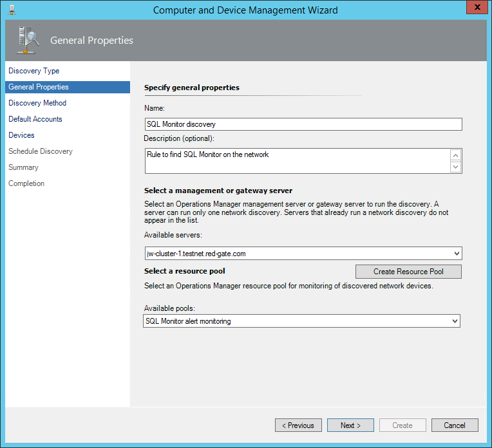This screenshot has height=448, width=492.
Task: Click the wizard title bar app icon
Action: 12,10
